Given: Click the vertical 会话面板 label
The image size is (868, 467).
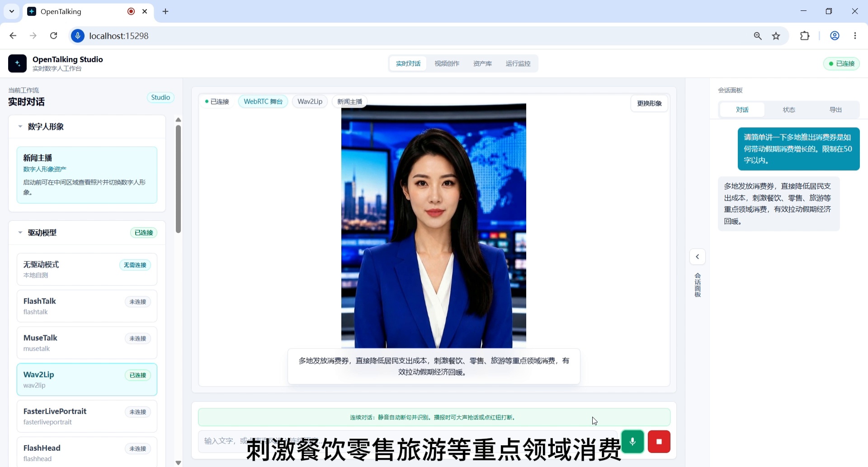Looking at the screenshot, I should click(x=698, y=285).
